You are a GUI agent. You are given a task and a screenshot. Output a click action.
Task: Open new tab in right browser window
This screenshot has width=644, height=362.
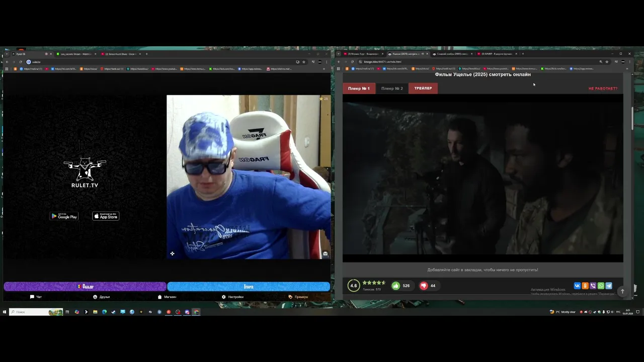(523, 54)
